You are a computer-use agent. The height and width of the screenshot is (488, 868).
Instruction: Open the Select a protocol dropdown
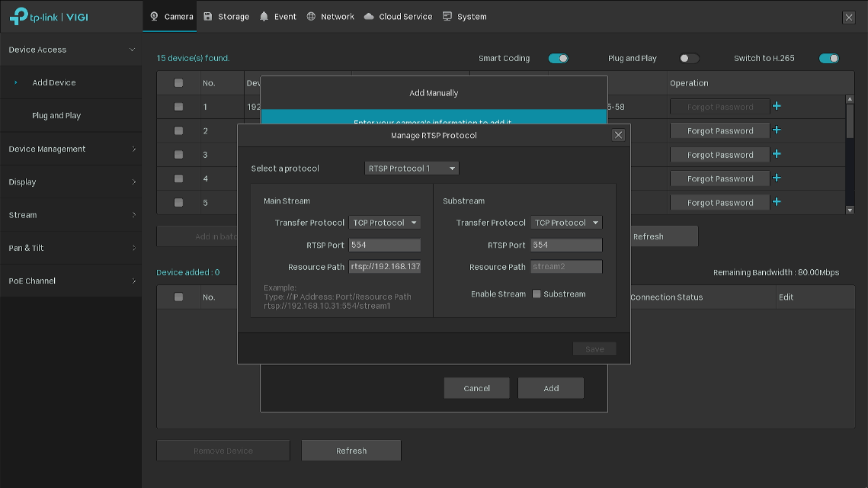tap(412, 169)
